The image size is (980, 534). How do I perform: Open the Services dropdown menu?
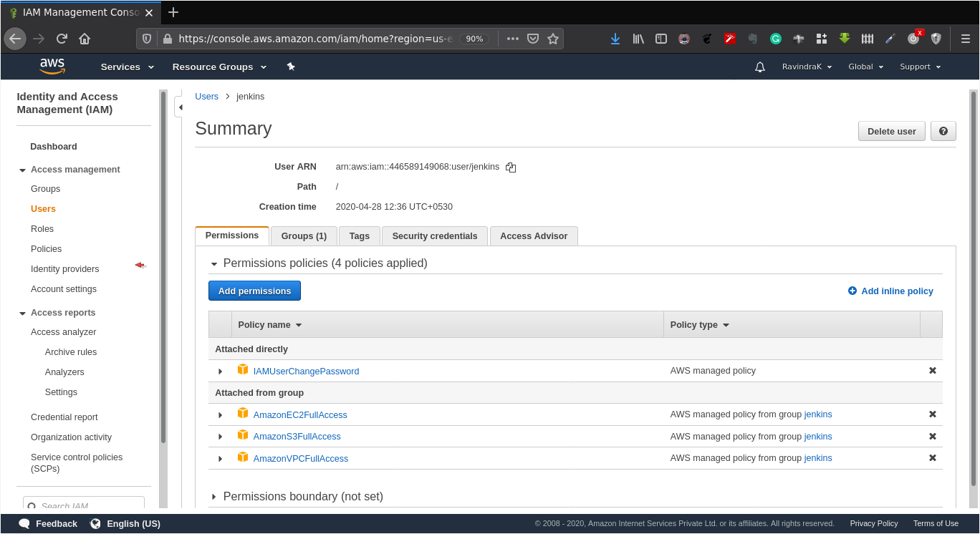(x=128, y=67)
